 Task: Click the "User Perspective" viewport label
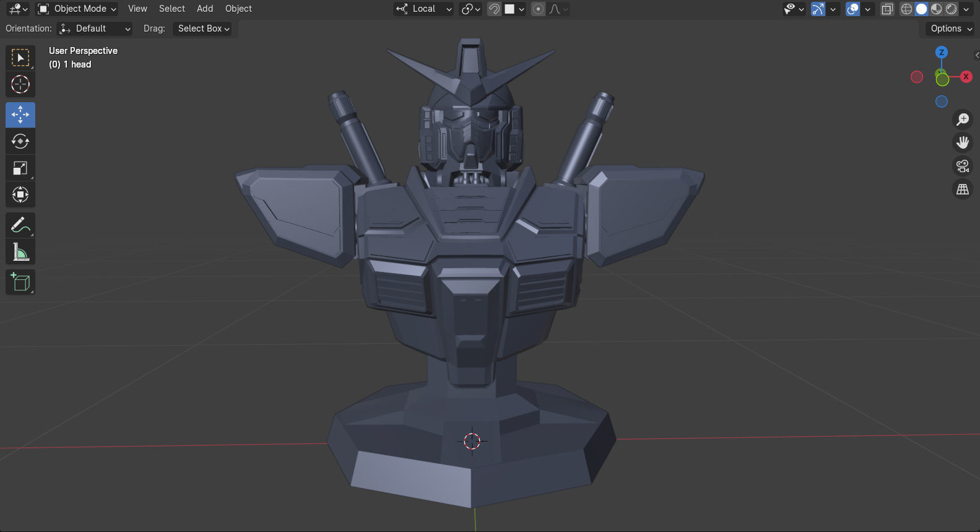point(83,51)
